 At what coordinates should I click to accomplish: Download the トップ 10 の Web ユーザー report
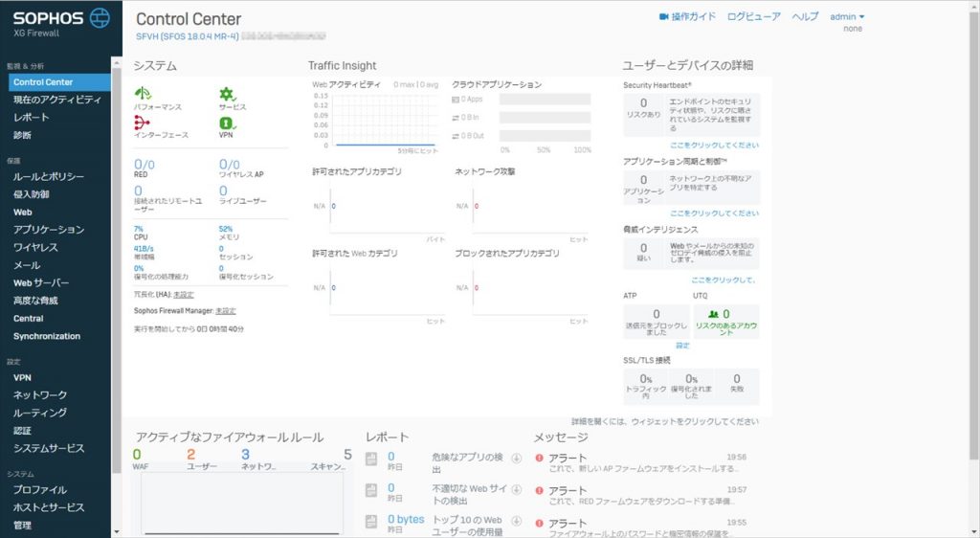click(x=517, y=521)
